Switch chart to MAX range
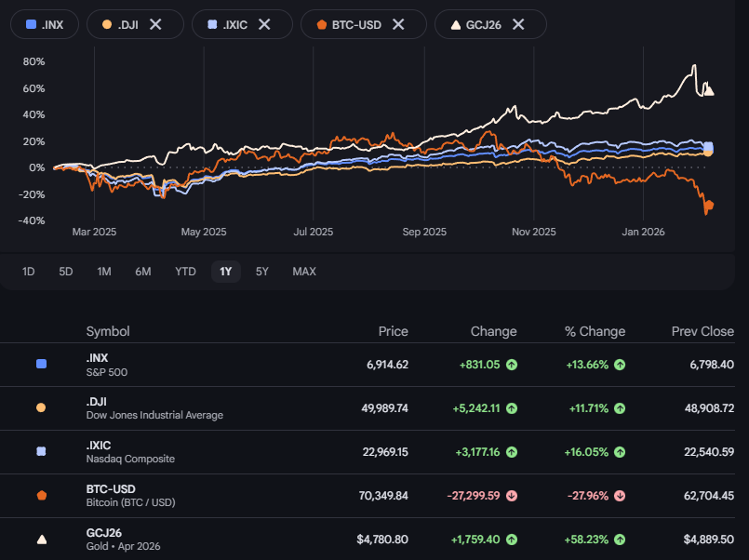Image resolution: width=749 pixels, height=560 pixels. (x=304, y=272)
